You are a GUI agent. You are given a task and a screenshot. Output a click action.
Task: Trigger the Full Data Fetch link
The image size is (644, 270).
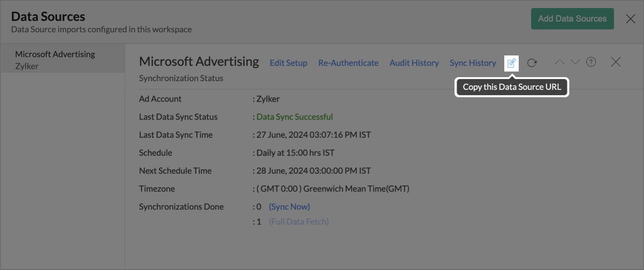299,222
